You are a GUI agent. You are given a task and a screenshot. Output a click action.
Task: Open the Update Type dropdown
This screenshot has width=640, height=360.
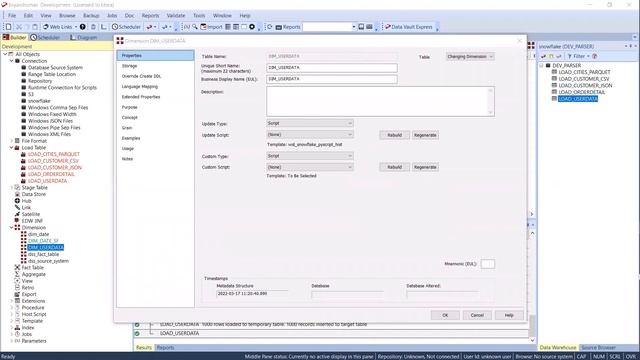[310, 123]
